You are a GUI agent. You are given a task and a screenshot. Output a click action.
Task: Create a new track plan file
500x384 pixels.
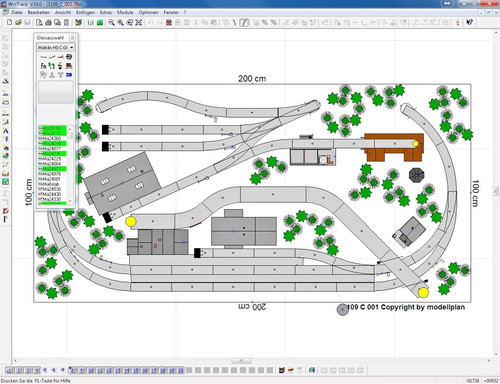click(9, 22)
